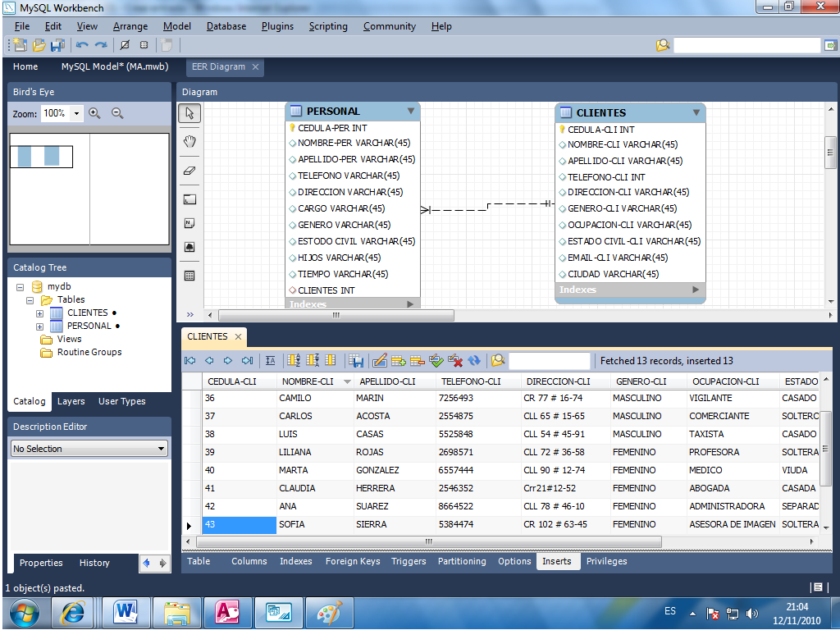Collapse the mydb schema node
The height and width of the screenshot is (630, 840).
tap(20, 287)
